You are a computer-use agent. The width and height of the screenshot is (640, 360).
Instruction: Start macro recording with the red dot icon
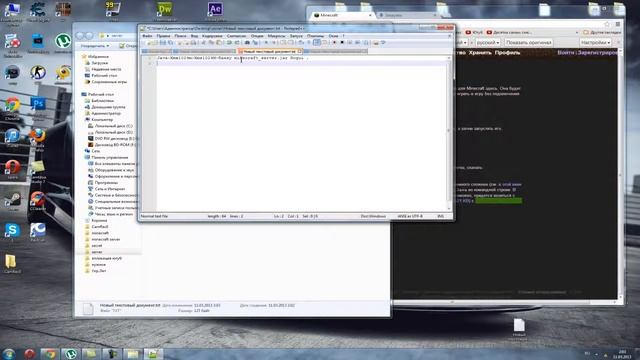click(x=334, y=42)
